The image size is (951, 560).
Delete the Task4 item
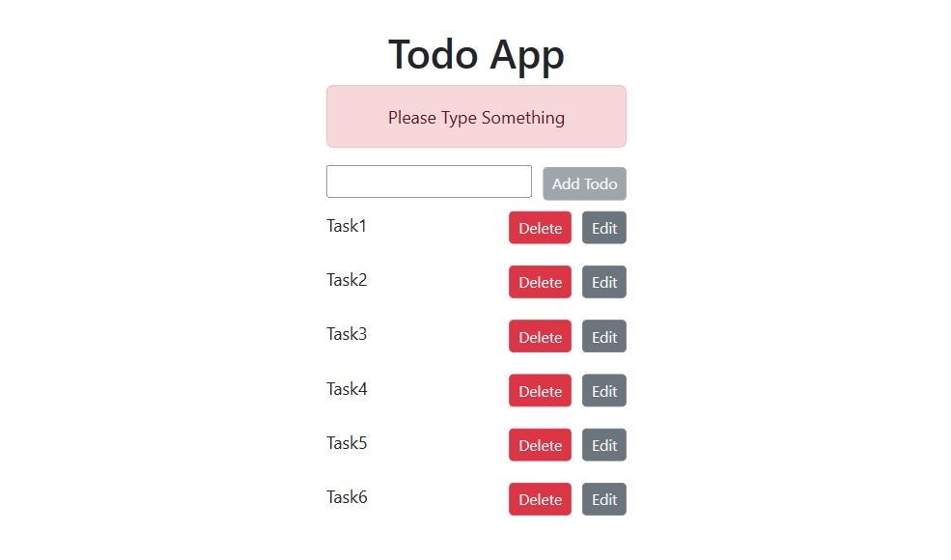click(540, 391)
